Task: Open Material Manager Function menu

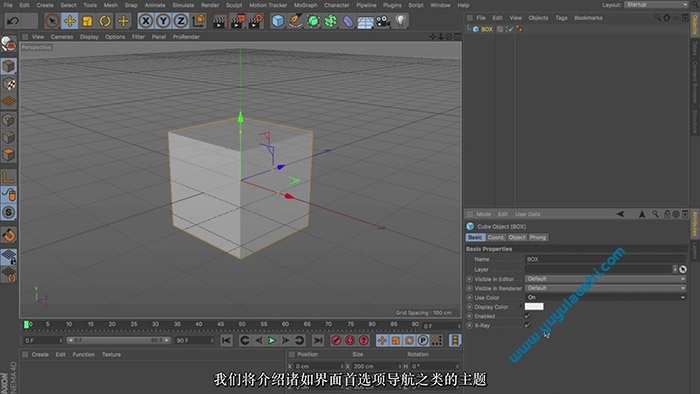Action: tap(83, 355)
